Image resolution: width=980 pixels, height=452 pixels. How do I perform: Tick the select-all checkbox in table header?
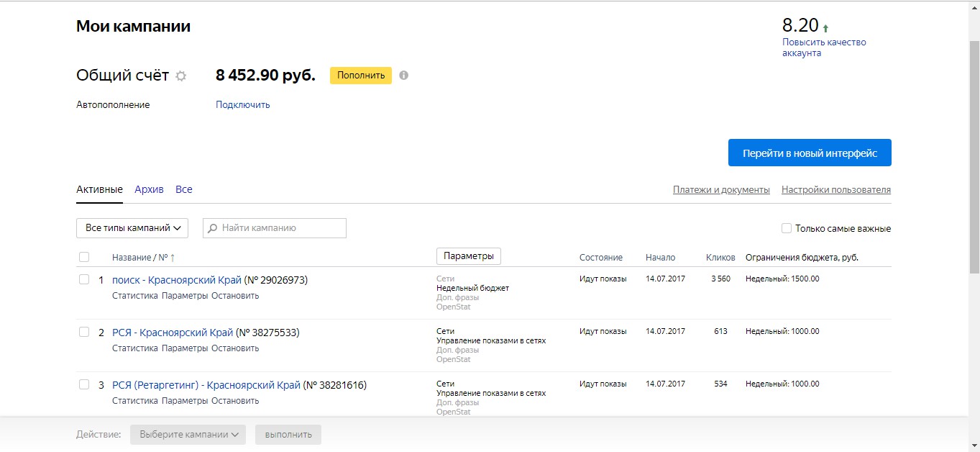click(84, 257)
